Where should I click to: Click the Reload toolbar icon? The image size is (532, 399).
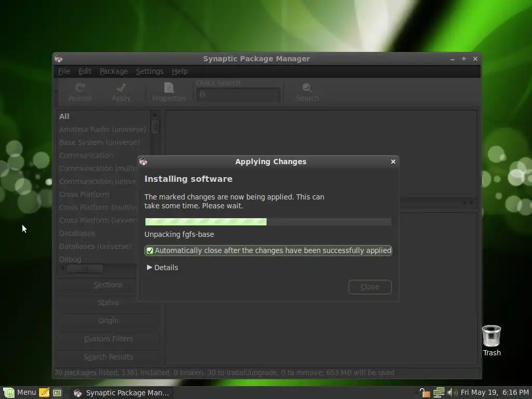tap(80, 88)
